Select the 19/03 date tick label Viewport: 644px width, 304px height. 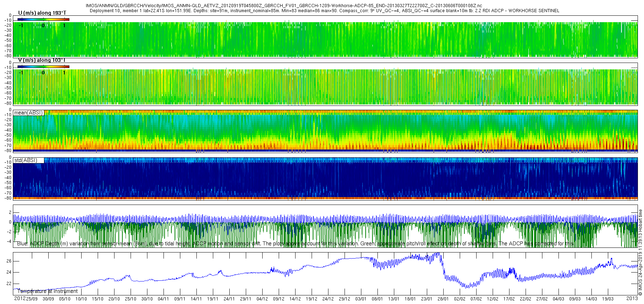(608, 299)
